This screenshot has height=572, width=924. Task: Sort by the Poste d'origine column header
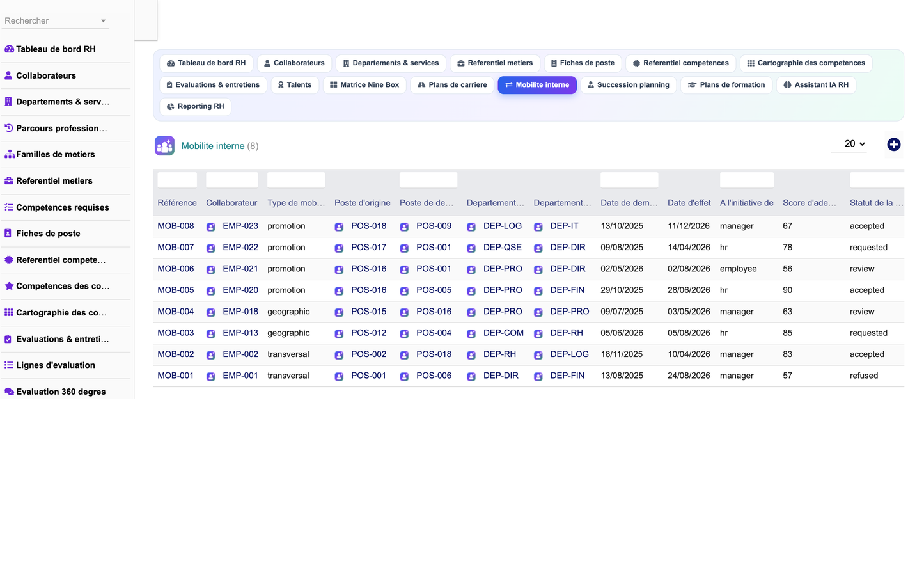click(363, 203)
